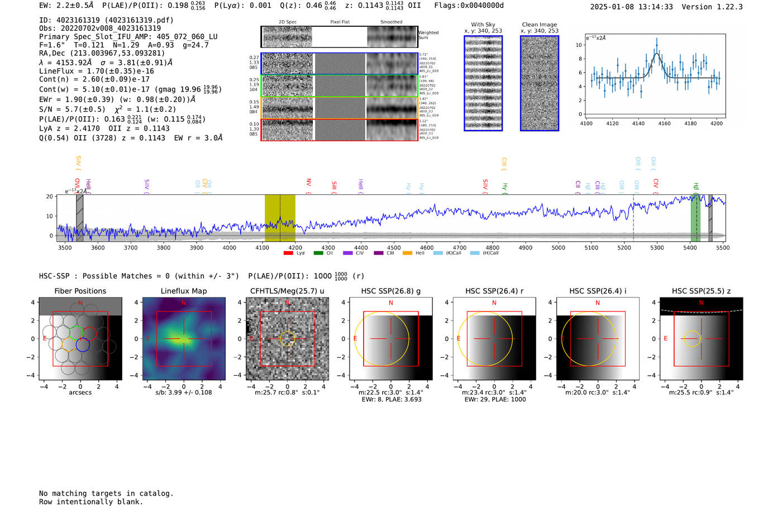Click "No matching targets in catalog."
782x532 pixels.
[x=106, y=493]
